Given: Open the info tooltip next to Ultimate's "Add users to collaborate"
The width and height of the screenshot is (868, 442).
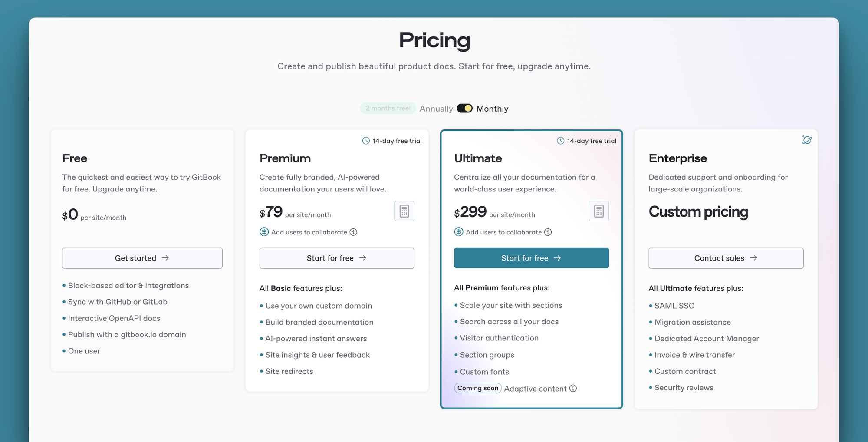Looking at the screenshot, I should click(549, 232).
